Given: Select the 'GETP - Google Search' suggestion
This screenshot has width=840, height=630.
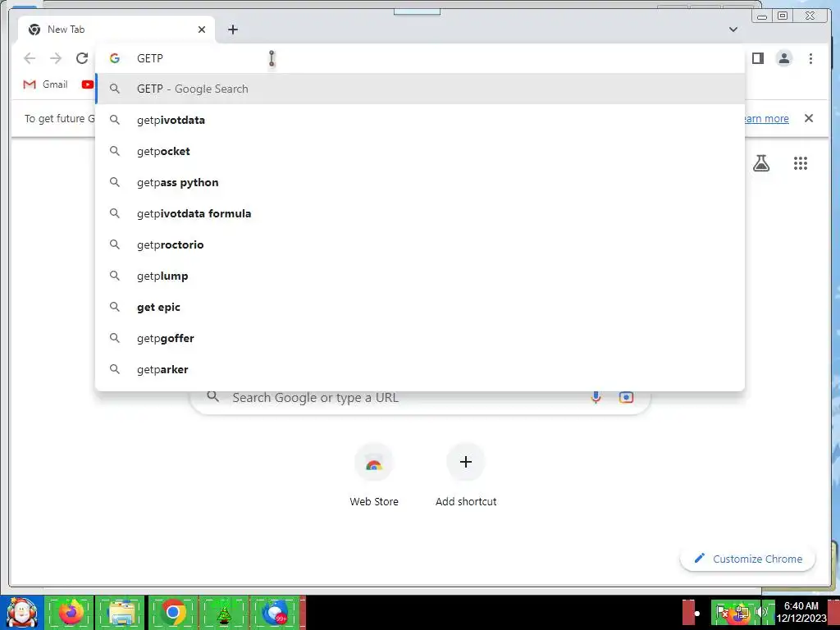Looking at the screenshot, I should coord(420,89).
